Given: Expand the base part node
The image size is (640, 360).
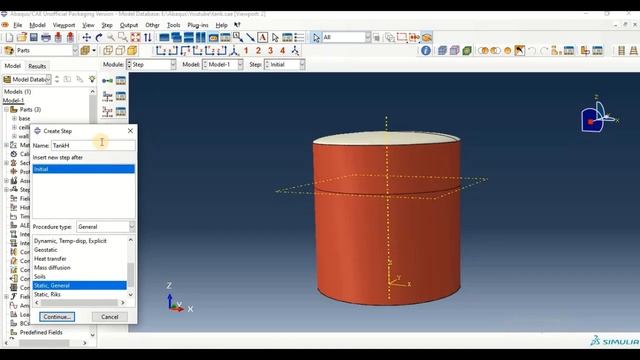Looking at the screenshot, I should [x=15, y=118].
